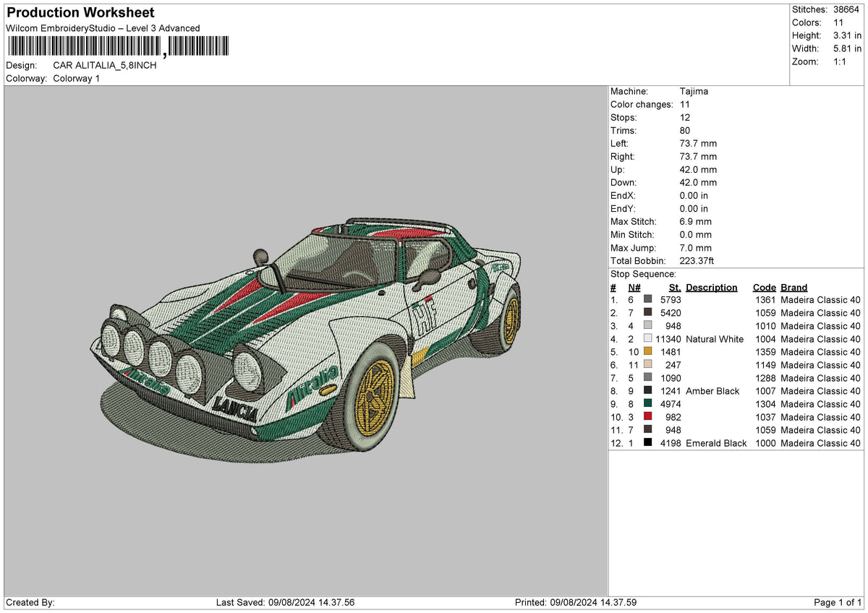Click thread code 1000
868x613 pixels.
coord(765,443)
